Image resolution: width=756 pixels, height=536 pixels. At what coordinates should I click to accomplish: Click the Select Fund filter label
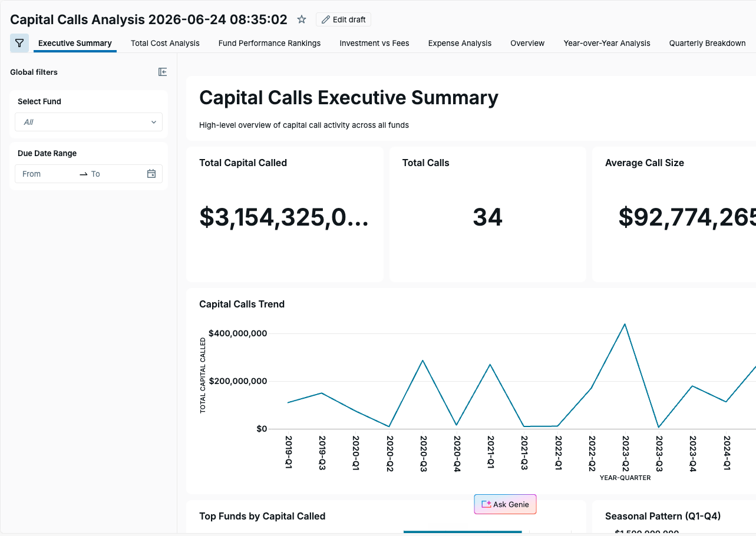[39, 101]
